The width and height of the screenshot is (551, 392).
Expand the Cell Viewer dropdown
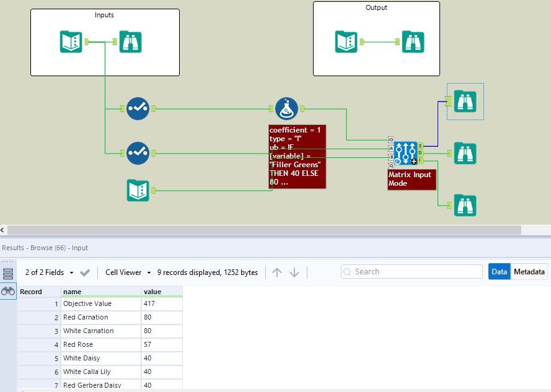pos(128,272)
